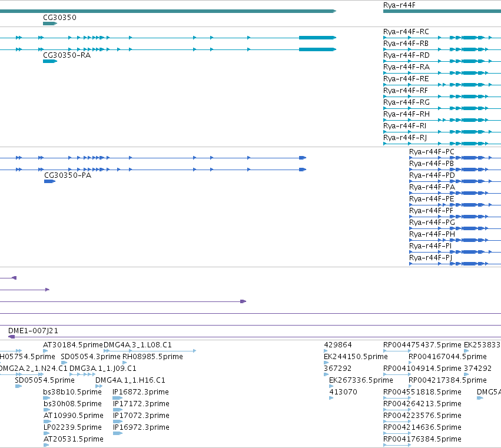Select protein Rya-r44F-PE
Screen dimensions: 501x448
[432, 199]
